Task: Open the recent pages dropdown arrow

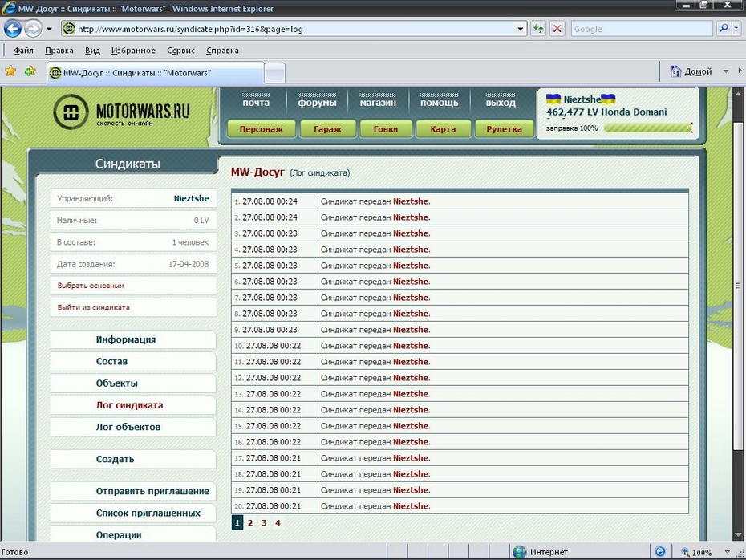Action: tap(49, 30)
